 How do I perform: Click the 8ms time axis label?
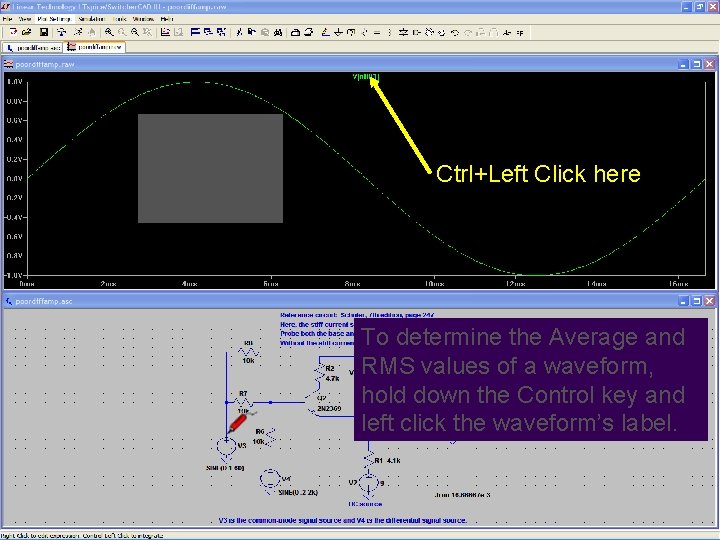point(353,284)
